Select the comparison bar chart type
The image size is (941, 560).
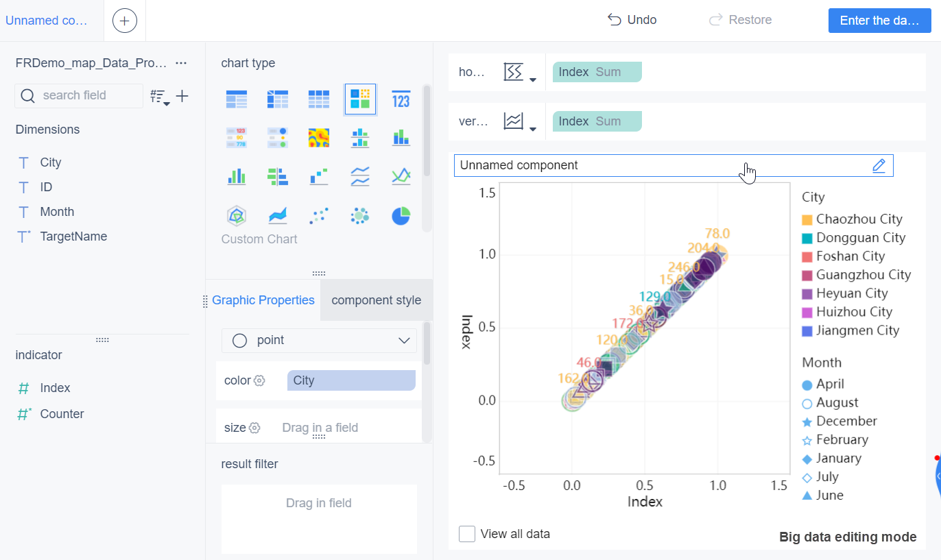(x=278, y=177)
